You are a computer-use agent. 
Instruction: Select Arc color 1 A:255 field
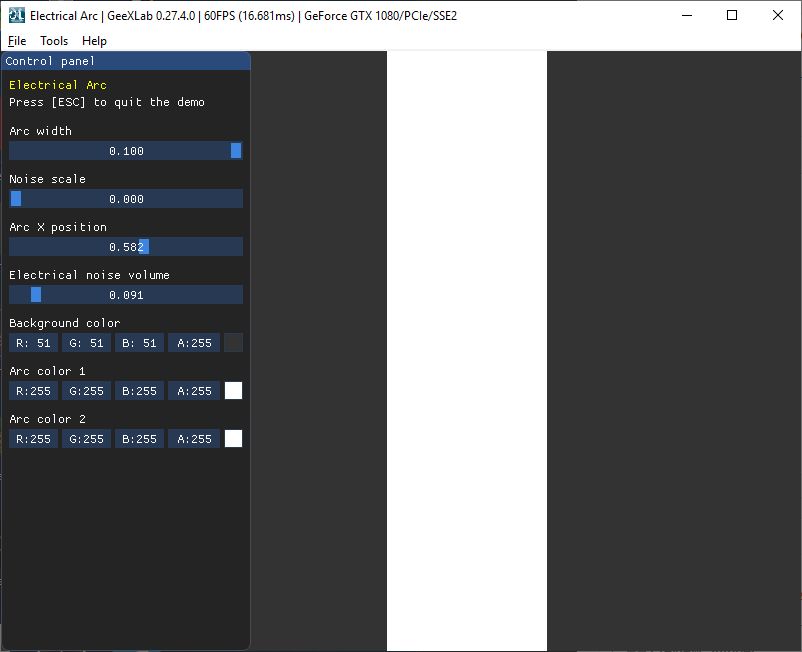click(x=194, y=391)
